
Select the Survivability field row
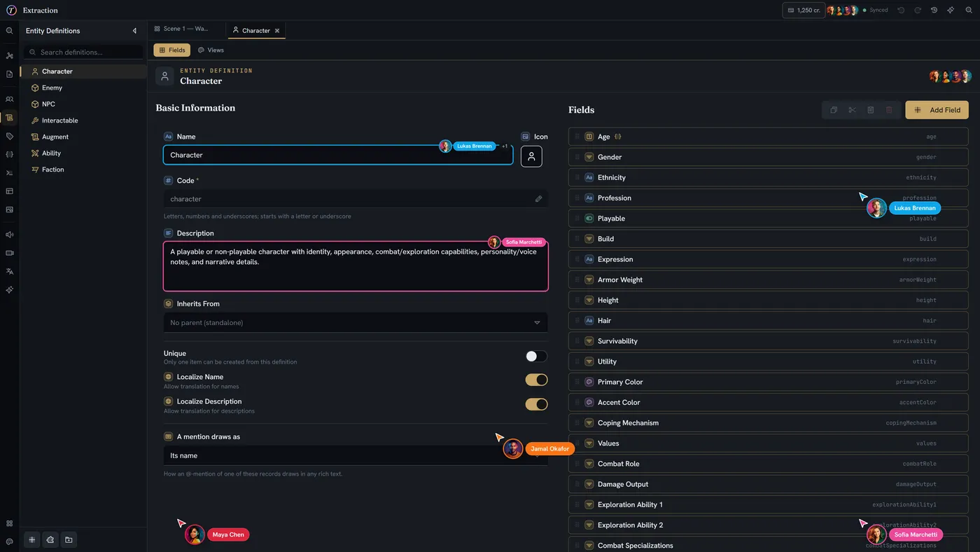pyautogui.click(x=769, y=341)
